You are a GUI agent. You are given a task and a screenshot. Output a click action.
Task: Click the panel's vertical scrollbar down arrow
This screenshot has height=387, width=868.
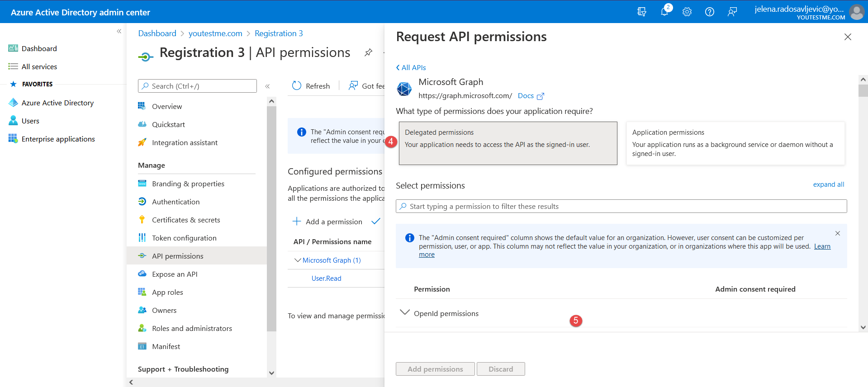(x=863, y=327)
